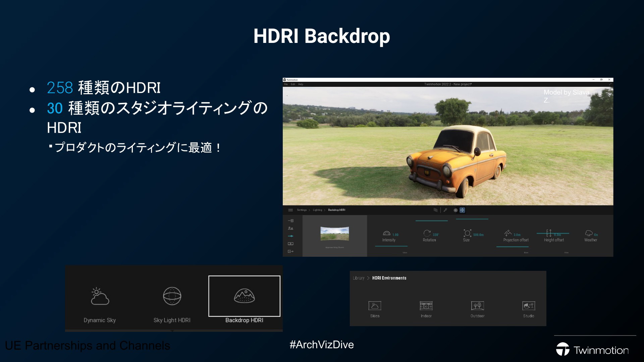Open the Outdoor HDRI category
The image size is (644, 362).
coord(477,309)
